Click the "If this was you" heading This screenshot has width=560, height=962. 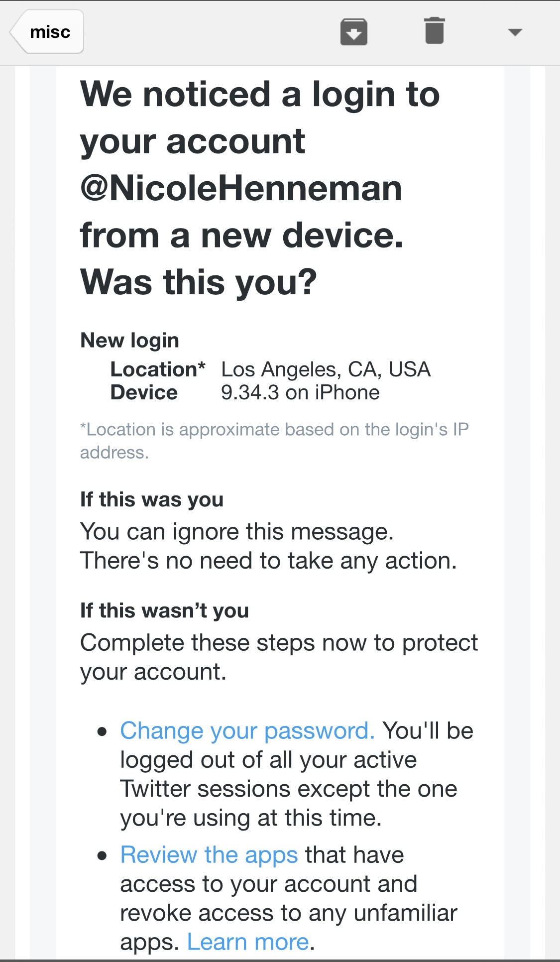tap(152, 499)
